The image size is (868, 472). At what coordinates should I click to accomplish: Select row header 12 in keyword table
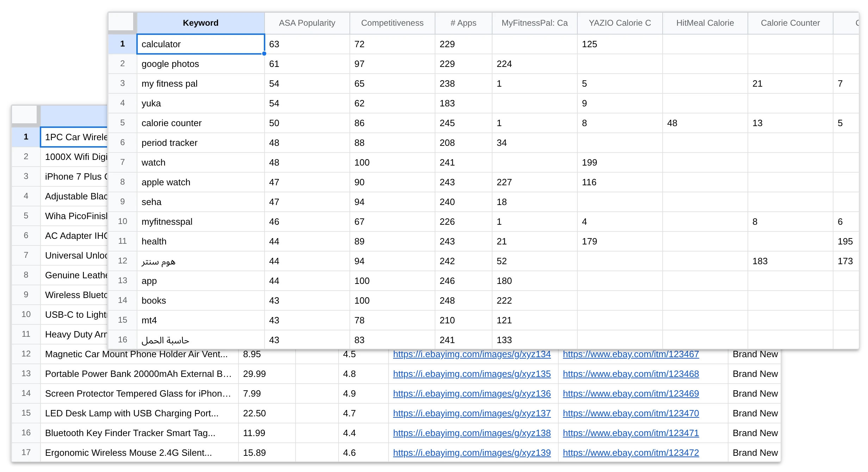click(x=122, y=261)
